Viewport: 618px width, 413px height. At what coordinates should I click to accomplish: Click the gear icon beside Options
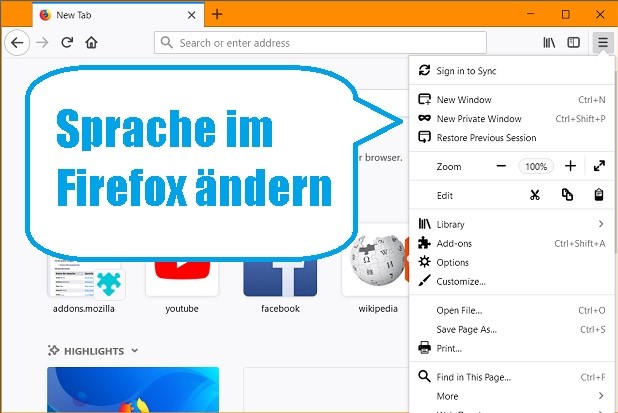click(424, 261)
